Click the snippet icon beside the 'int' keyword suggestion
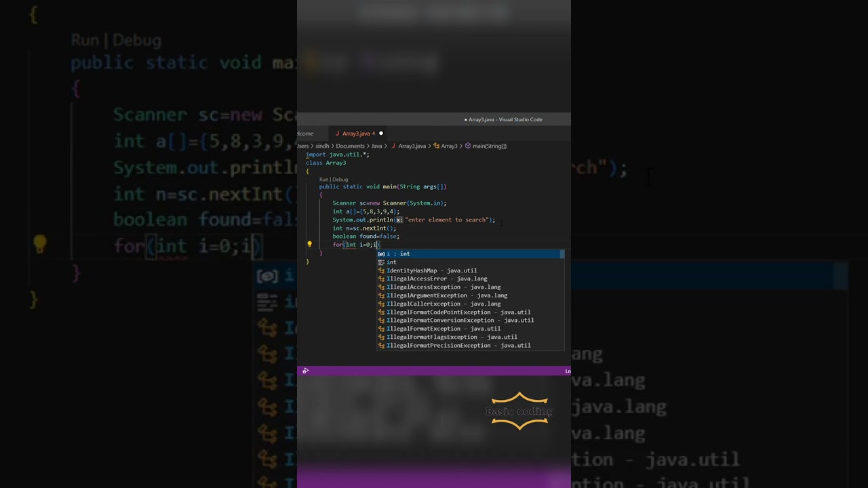The image size is (868, 488). 381,262
